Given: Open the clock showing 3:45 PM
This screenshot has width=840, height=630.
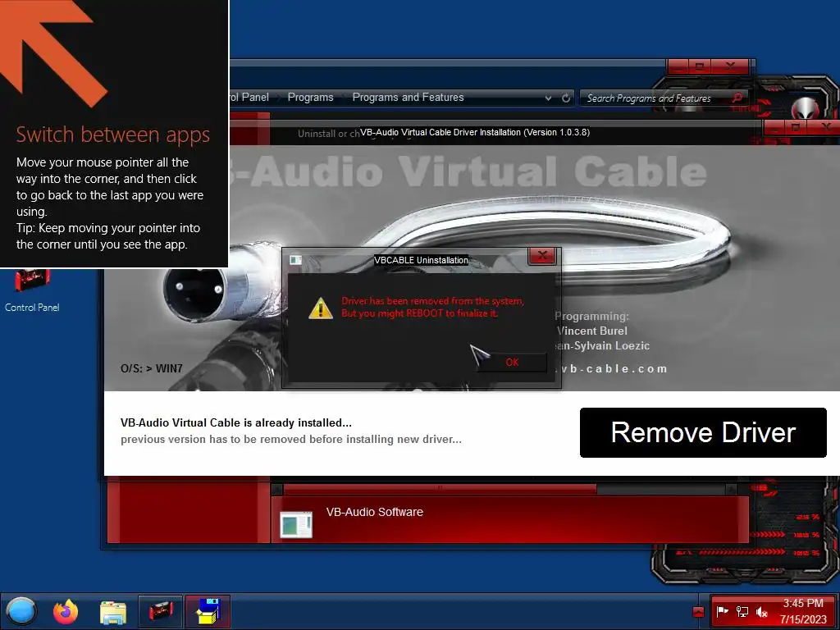Looking at the screenshot, I should coord(802,603).
